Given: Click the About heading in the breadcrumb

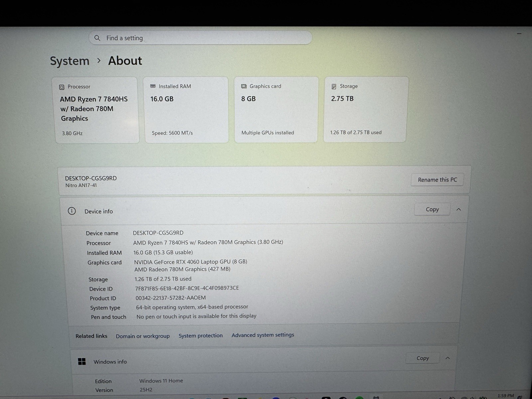Looking at the screenshot, I should click(x=125, y=61).
